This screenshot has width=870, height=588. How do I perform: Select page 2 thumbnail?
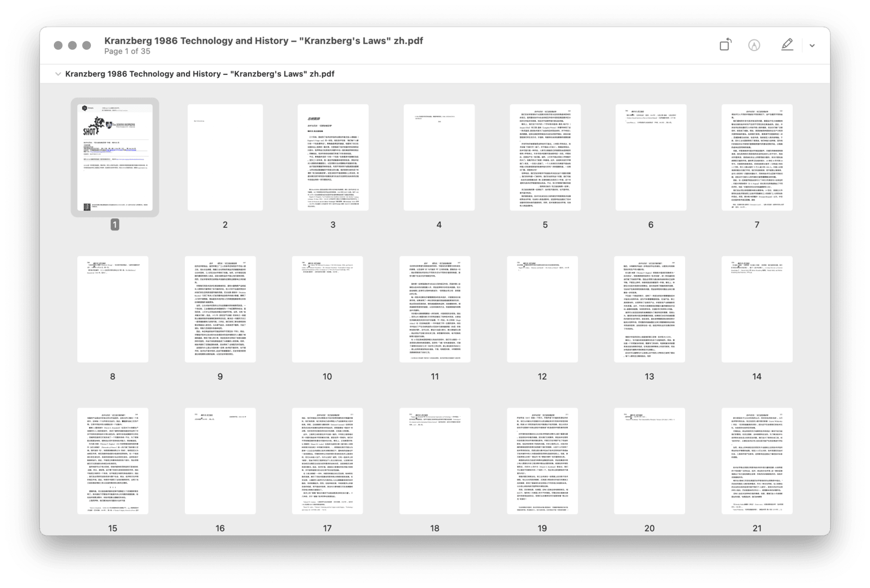(225, 157)
